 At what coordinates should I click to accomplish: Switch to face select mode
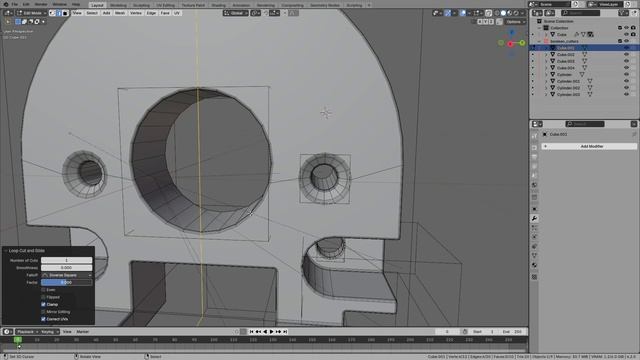pyautogui.click(x=65, y=13)
